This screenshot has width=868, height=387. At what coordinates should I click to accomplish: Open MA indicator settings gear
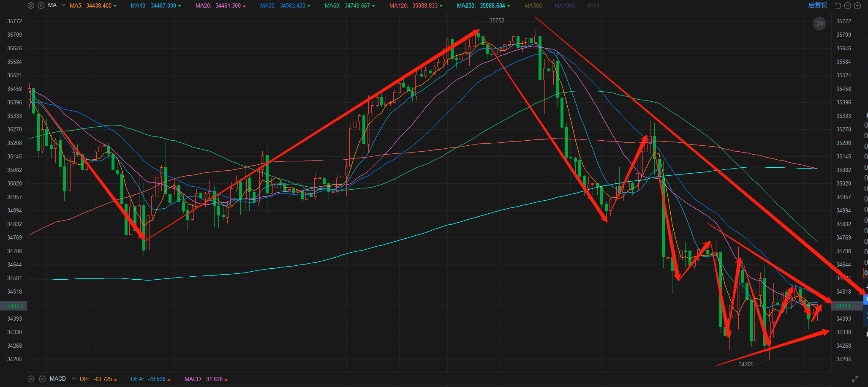click(31, 5)
